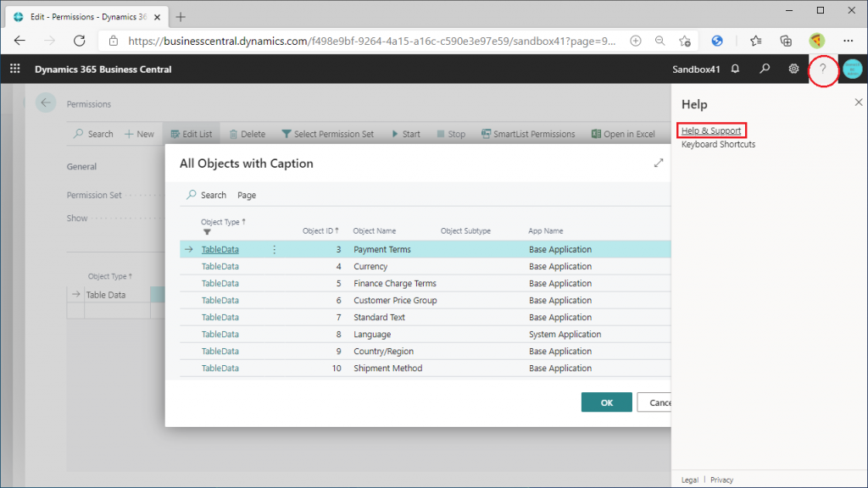The width and height of the screenshot is (868, 488).
Task: Open the Help & Support link
Action: coord(711,130)
